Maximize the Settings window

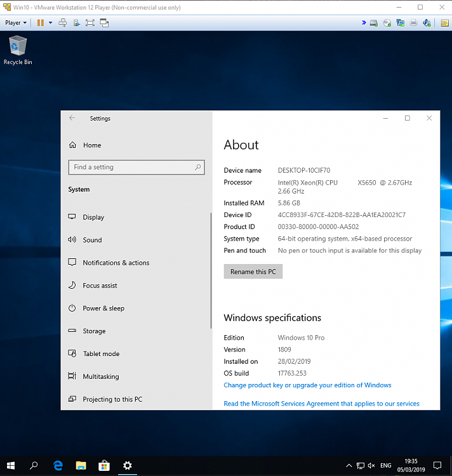click(x=408, y=118)
